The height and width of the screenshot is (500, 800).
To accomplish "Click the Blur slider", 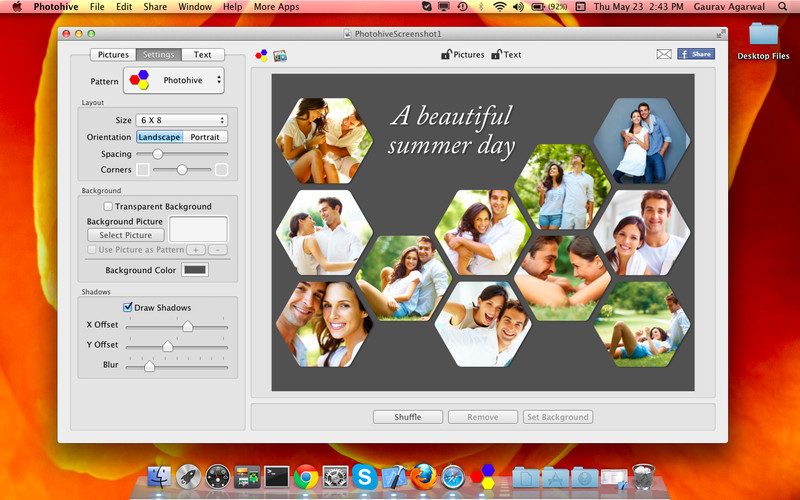I will tap(177, 366).
